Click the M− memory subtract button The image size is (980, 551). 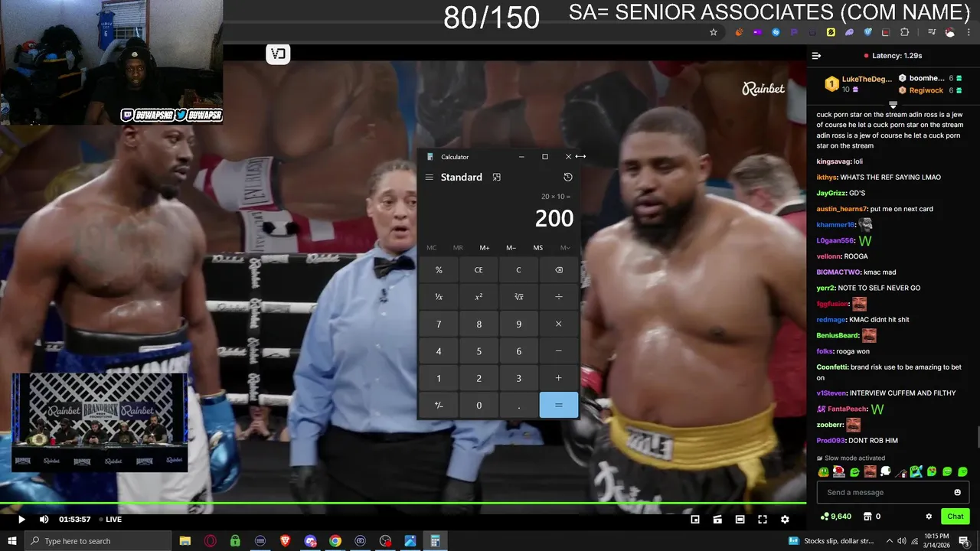pyautogui.click(x=511, y=248)
